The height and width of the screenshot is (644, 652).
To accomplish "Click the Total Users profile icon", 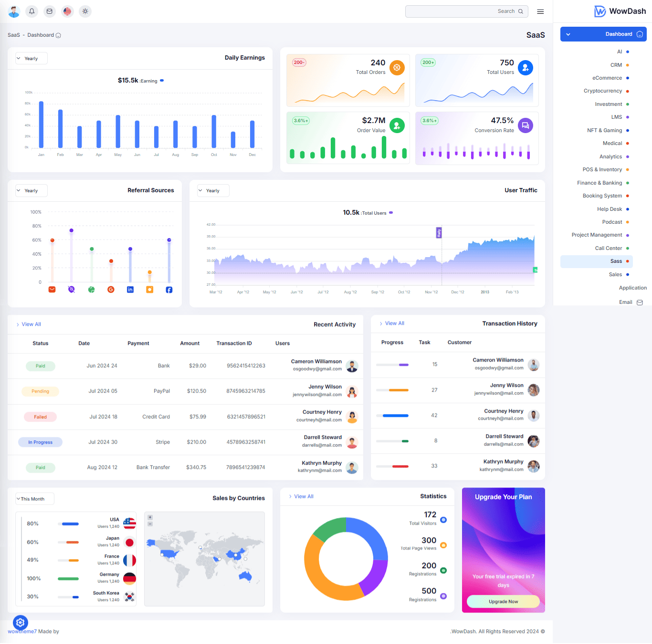I will tap(525, 68).
